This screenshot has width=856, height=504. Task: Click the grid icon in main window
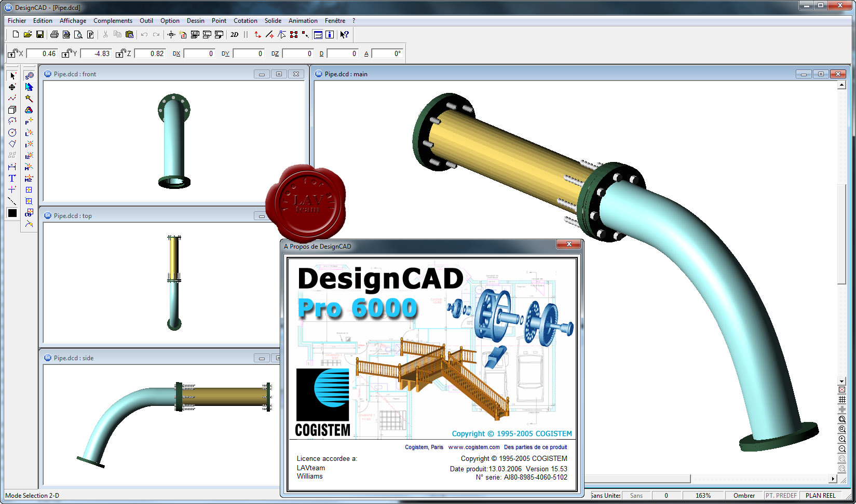point(842,400)
